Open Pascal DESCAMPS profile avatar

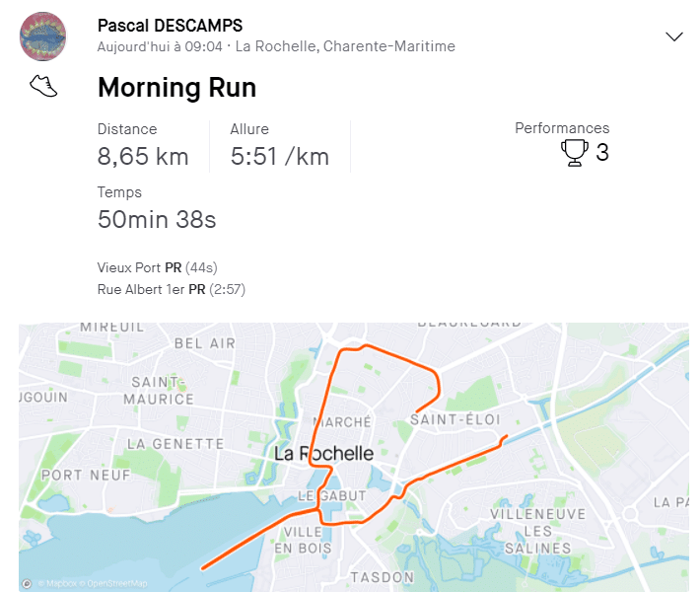(x=42, y=37)
